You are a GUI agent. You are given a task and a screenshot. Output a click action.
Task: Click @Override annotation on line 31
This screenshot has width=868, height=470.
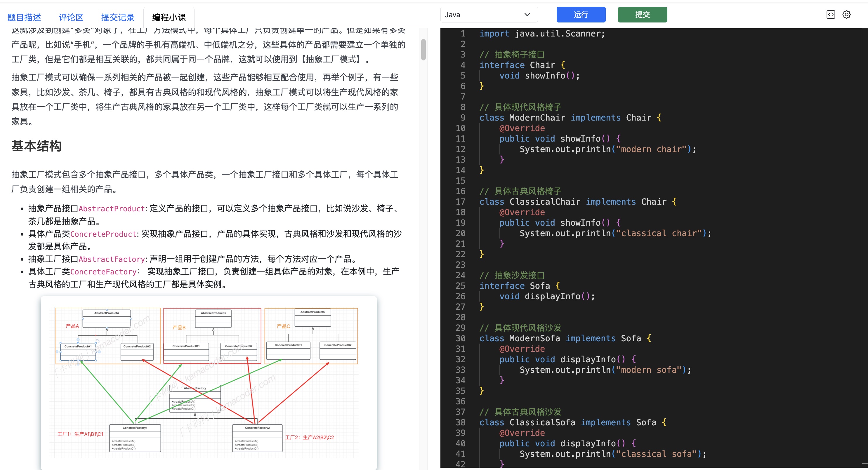(522, 349)
